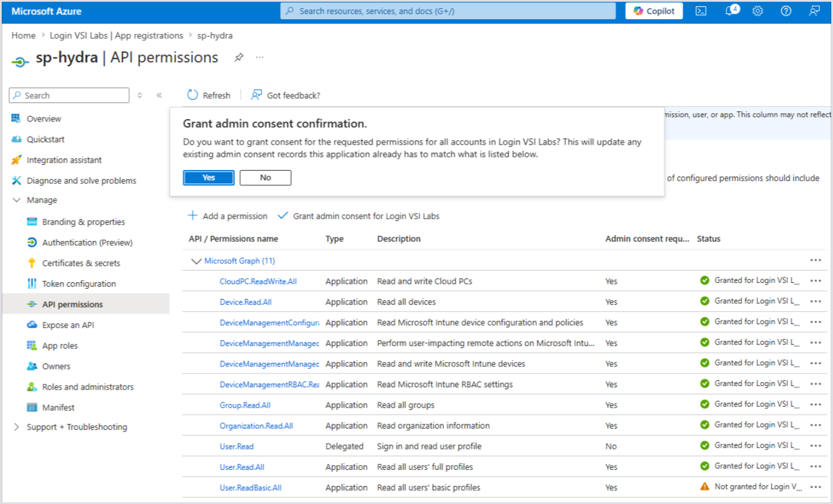Focus the top search resources box
The image size is (833, 504).
(448, 11)
